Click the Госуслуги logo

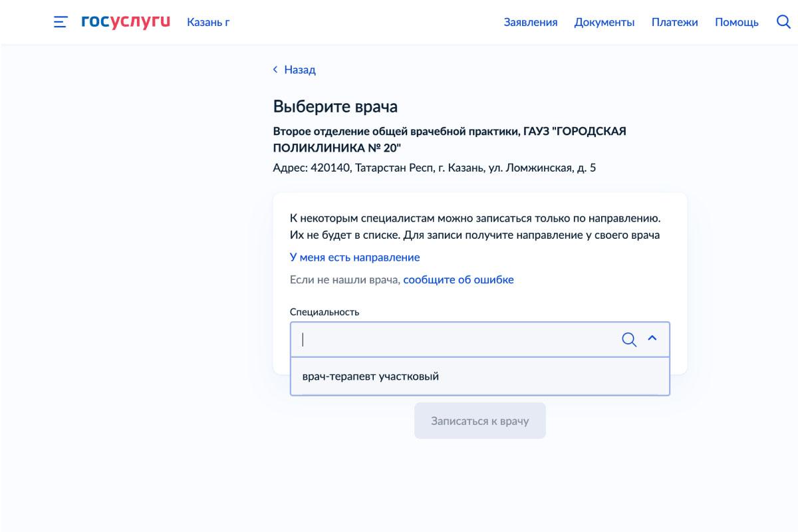pyautogui.click(x=125, y=22)
